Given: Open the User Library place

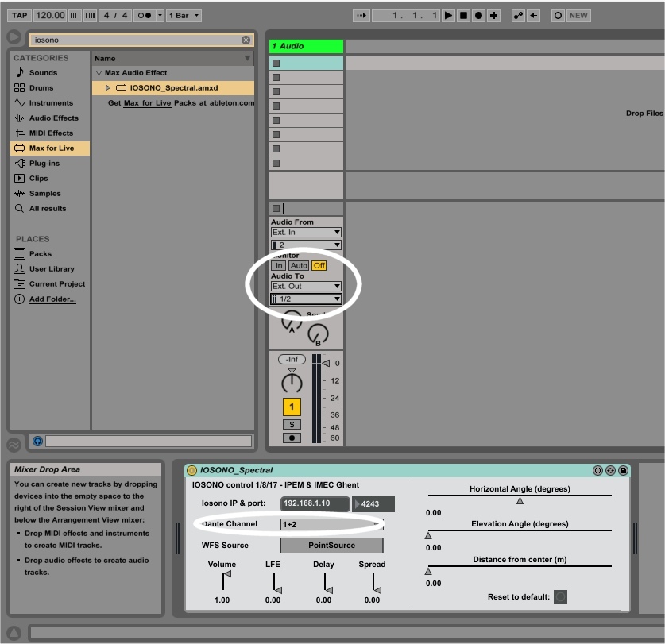Looking at the screenshot, I should 52,268.
